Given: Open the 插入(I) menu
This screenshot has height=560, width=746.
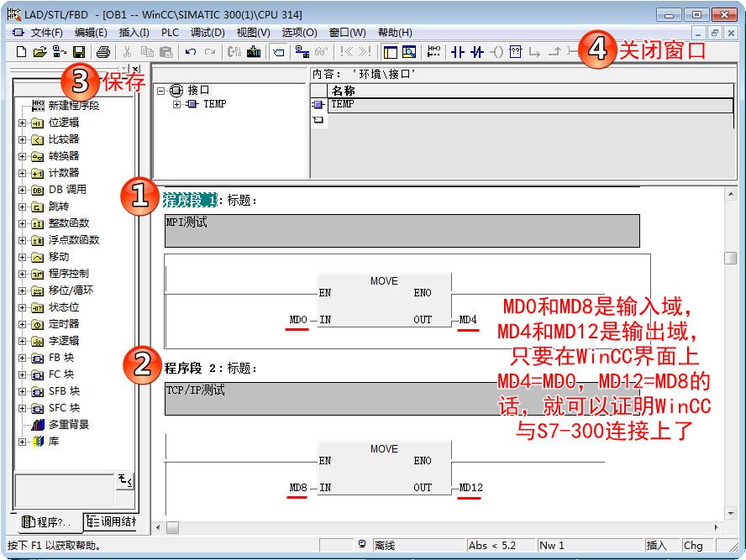Looking at the screenshot, I should tap(134, 33).
